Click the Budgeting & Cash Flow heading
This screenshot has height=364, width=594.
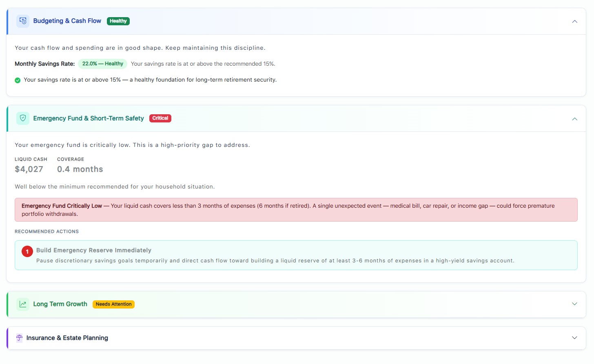coord(67,21)
